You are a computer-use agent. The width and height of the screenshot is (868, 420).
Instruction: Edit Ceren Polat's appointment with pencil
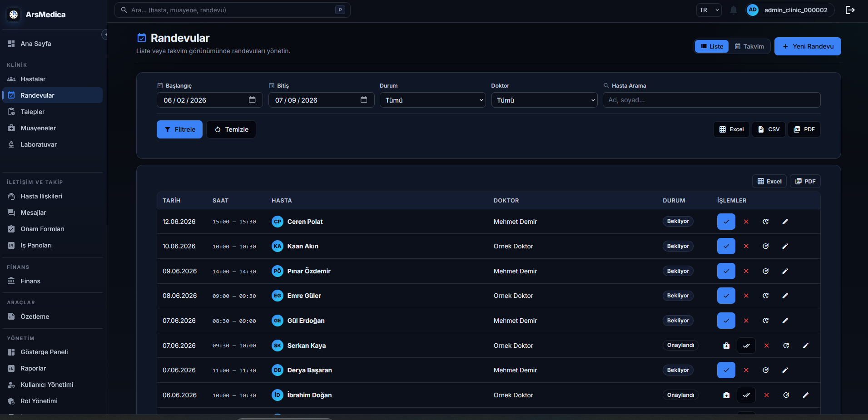785,222
